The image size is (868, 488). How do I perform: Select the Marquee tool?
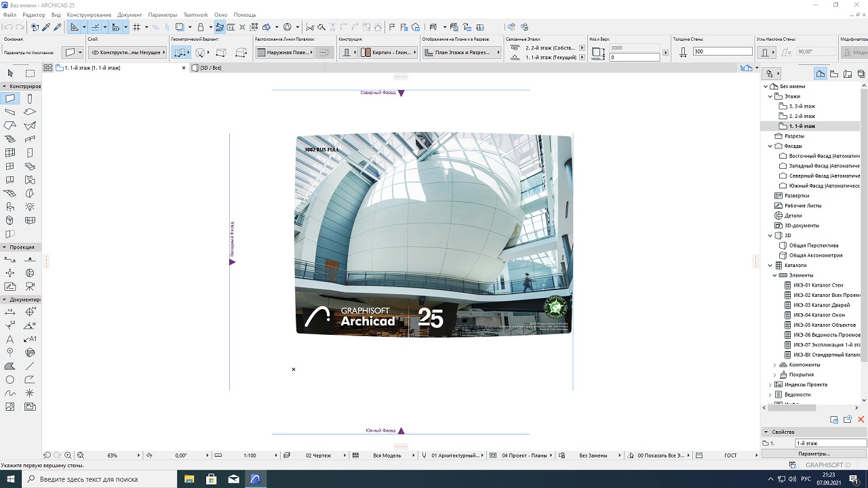coord(30,73)
